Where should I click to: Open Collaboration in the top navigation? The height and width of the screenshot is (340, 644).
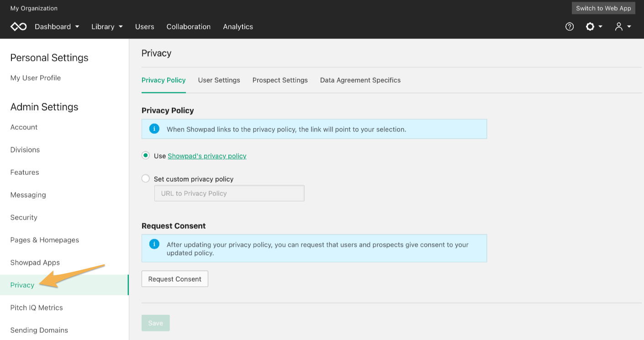point(189,26)
